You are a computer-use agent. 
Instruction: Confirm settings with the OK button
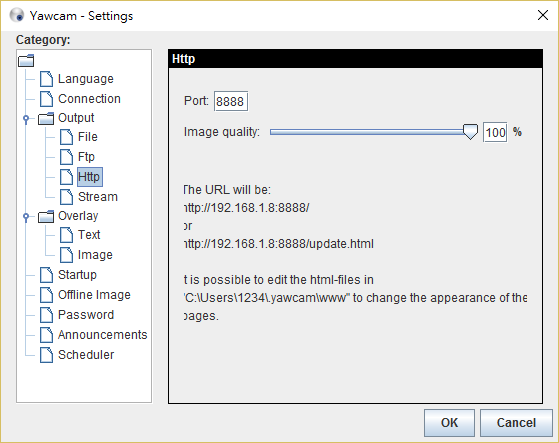449,423
